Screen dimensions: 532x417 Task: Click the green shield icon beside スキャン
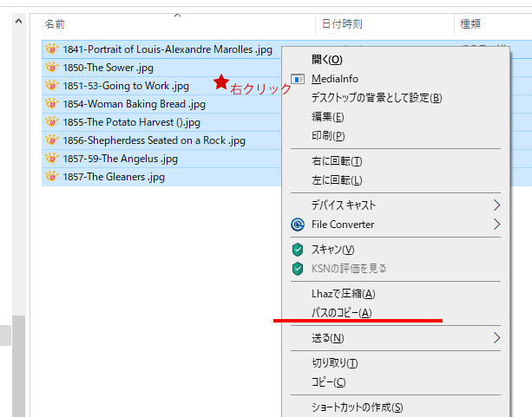(x=298, y=250)
